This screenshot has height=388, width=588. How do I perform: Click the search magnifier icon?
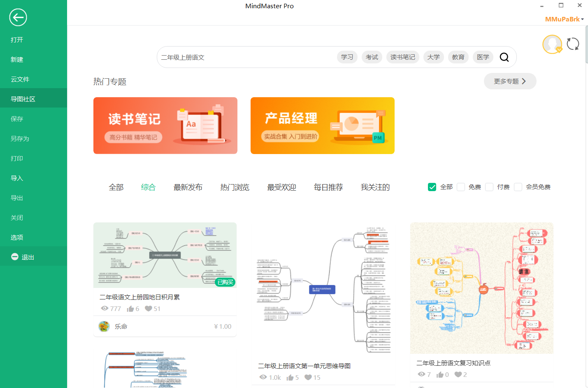click(x=504, y=57)
